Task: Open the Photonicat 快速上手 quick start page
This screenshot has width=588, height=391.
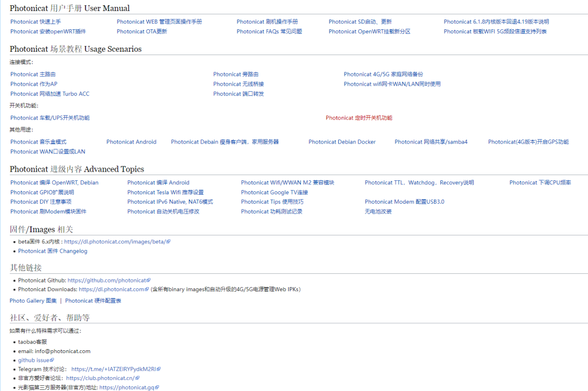Action: [x=35, y=22]
